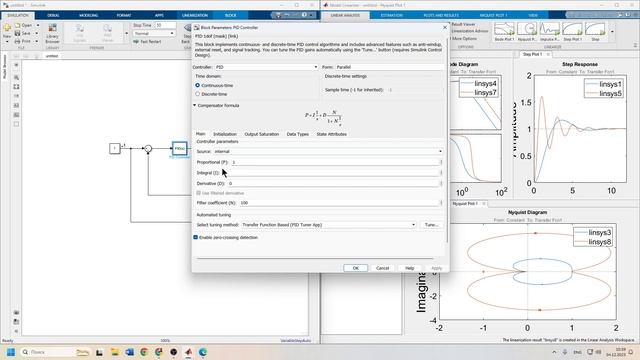Open the Initialization tab in the dialog
Viewport: 640px width, 360px height.
(225, 134)
